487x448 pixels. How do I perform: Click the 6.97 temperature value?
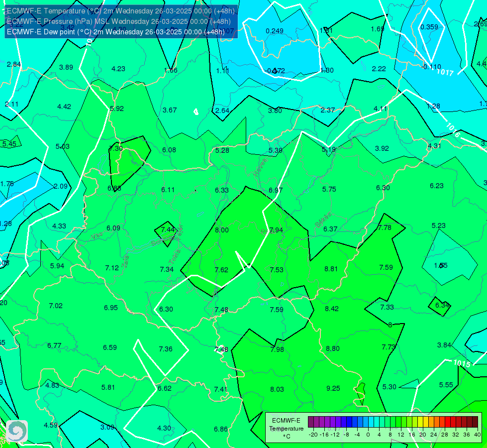276,190
